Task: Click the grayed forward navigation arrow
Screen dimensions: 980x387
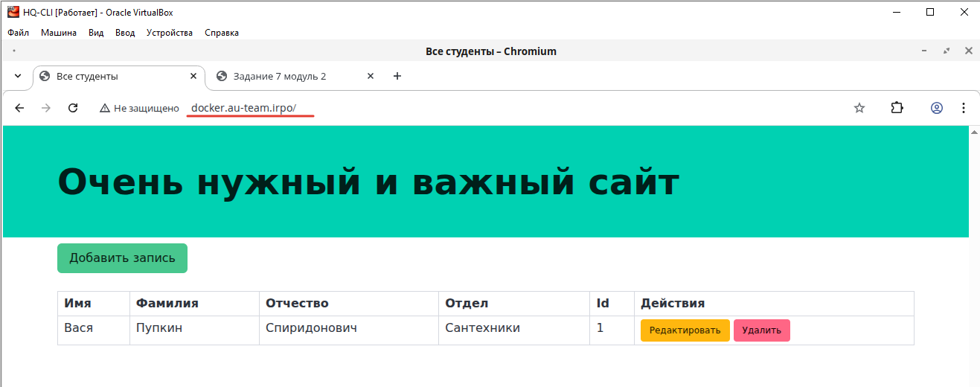Action: pos(46,108)
